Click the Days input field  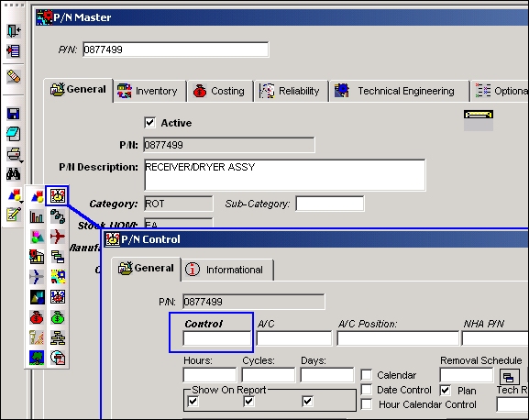327,375
